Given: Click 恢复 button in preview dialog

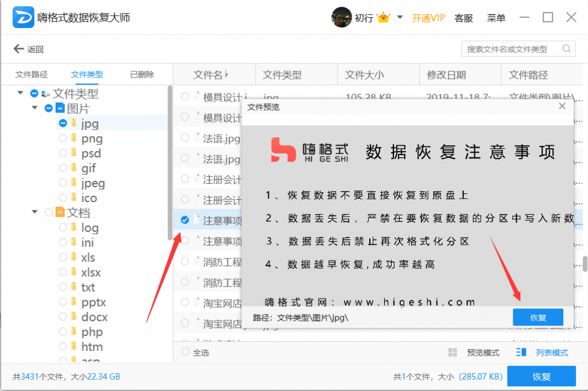Looking at the screenshot, I should click(x=537, y=318).
